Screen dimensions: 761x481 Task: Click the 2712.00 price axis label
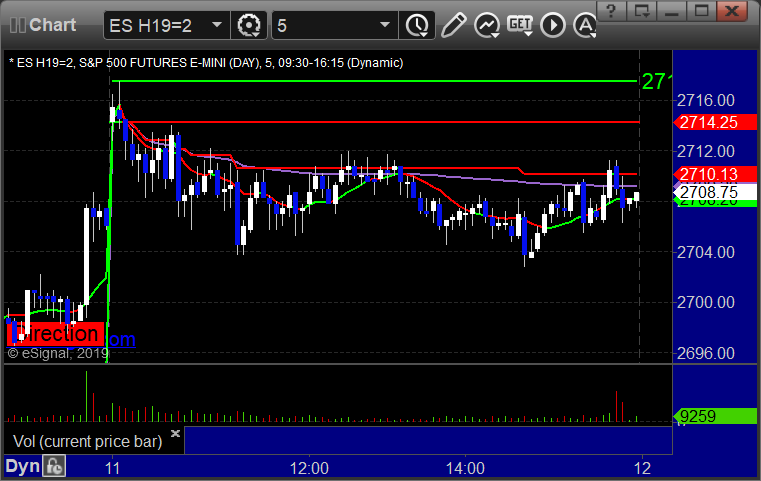(x=706, y=151)
